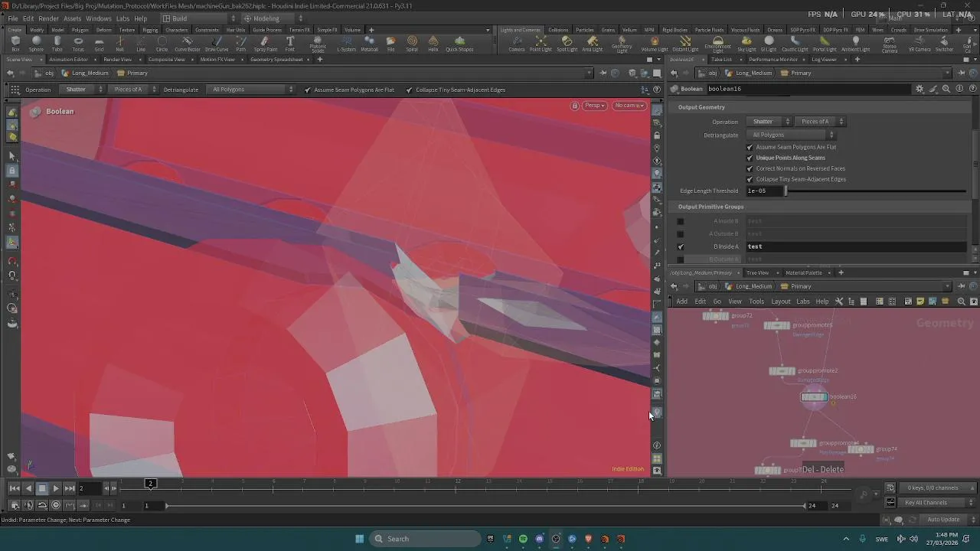Add an Environment Light from the shelf
The image size is (980, 551).
tap(717, 44)
